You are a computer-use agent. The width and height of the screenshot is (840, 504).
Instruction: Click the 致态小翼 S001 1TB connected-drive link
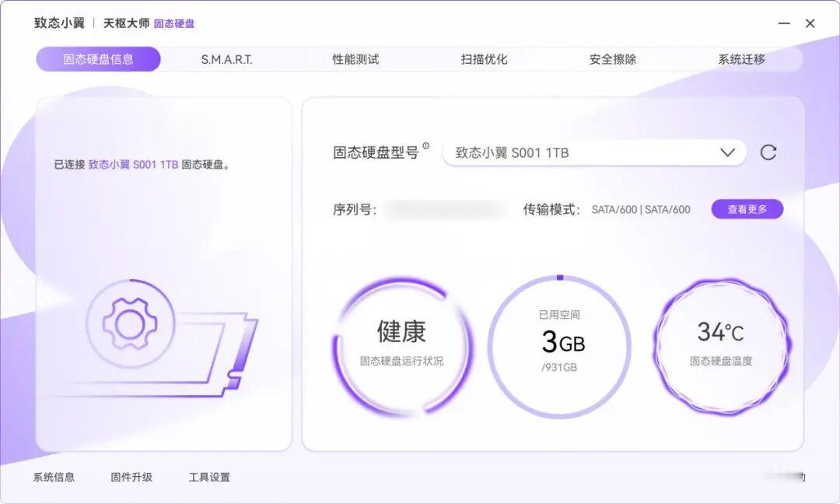click(133, 164)
